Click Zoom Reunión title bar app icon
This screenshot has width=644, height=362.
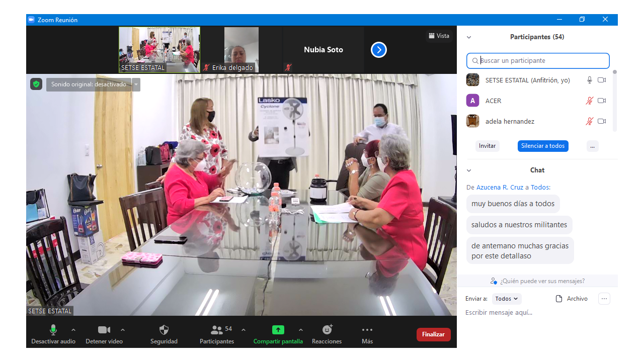[x=31, y=20]
